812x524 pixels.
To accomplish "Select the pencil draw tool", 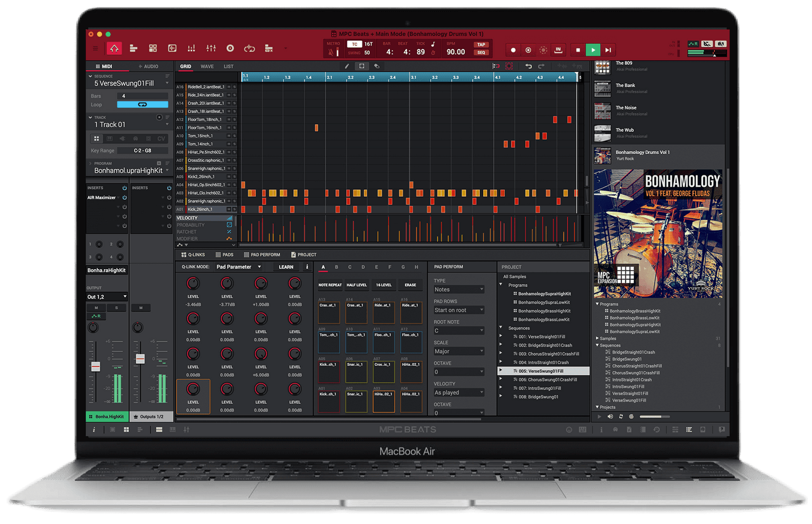I will pos(347,66).
